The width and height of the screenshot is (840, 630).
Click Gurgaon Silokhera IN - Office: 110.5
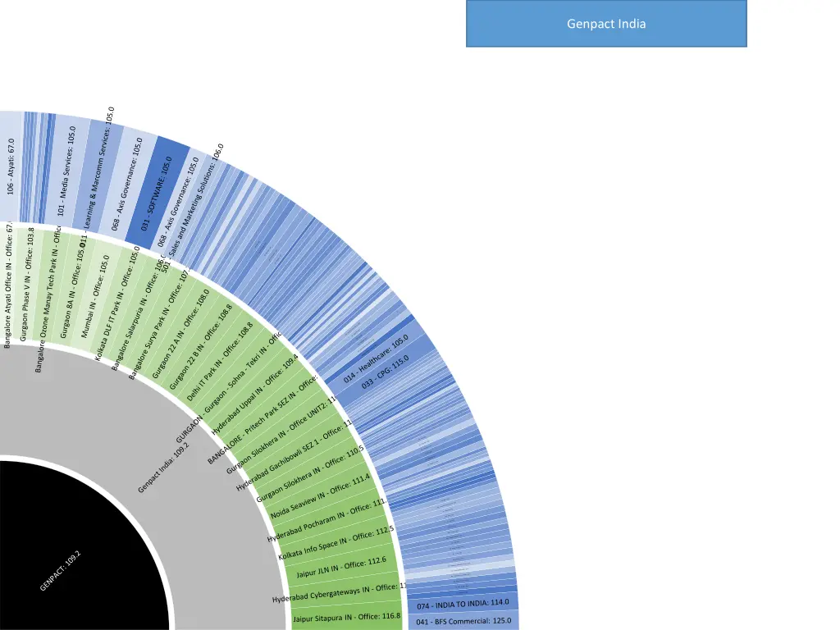point(309,474)
